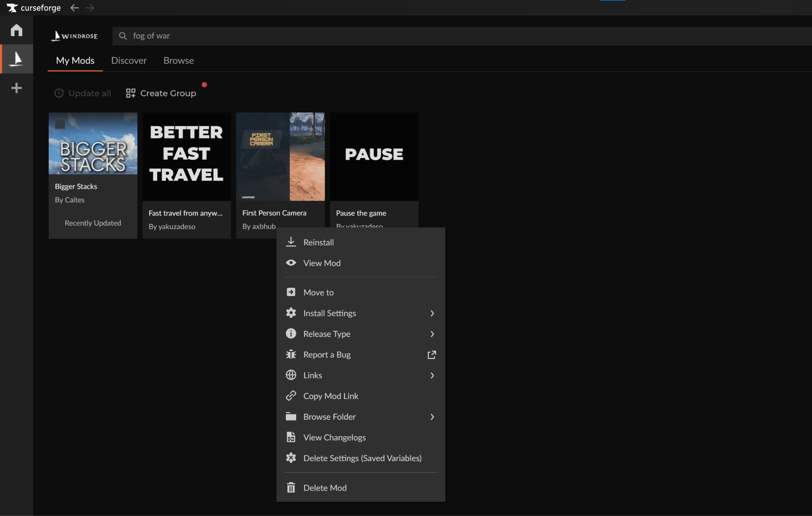Select the Windrose ship icon in sidebar

pos(16,59)
